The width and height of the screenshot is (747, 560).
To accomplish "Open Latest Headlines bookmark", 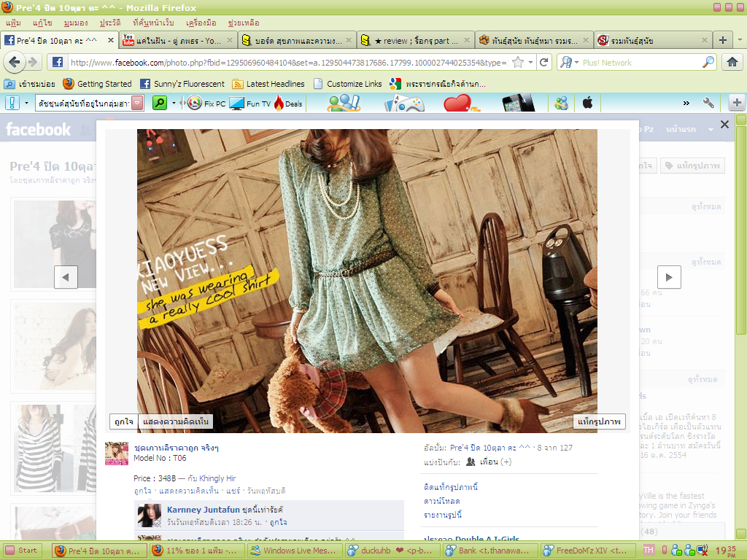I will pyautogui.click(x=268, y=84).
